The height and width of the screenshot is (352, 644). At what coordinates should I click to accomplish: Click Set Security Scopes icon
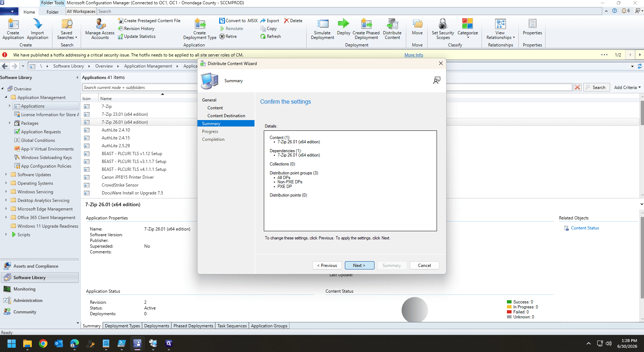point(443,29)
